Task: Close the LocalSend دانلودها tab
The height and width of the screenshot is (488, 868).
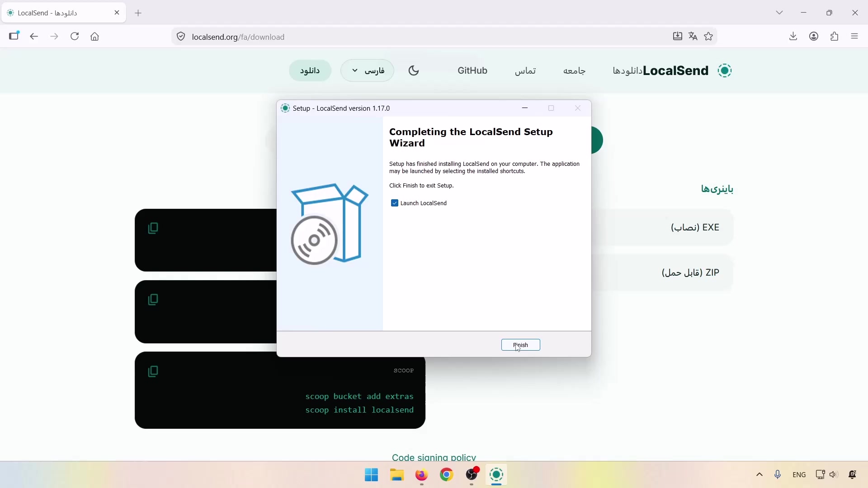Action: [117, 13]
